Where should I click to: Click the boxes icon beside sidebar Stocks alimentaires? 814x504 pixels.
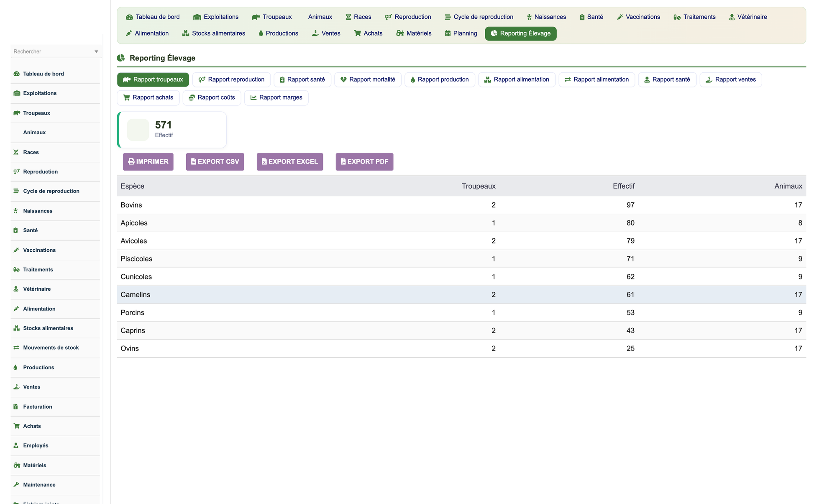16,328
